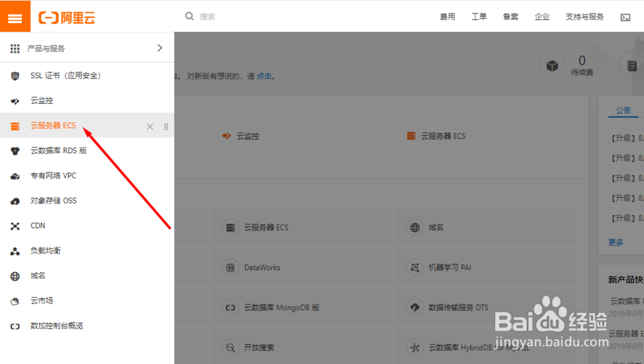Screen dimensions: 644x364
Task: Open the 备案 menu
Action: pyautogui.click(x=511, y=17)
